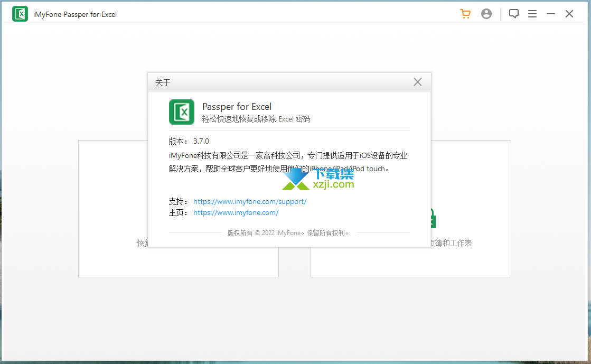Click the company description line starting iMyFone科技有限公司
The width and height of the screenshot is (591, 364).
click(288, 155)
